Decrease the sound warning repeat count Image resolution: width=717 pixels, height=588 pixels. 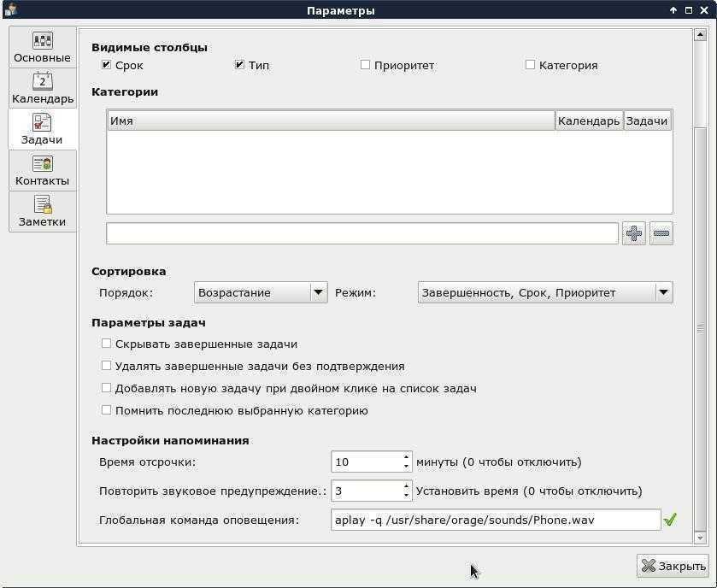(406, 496)
